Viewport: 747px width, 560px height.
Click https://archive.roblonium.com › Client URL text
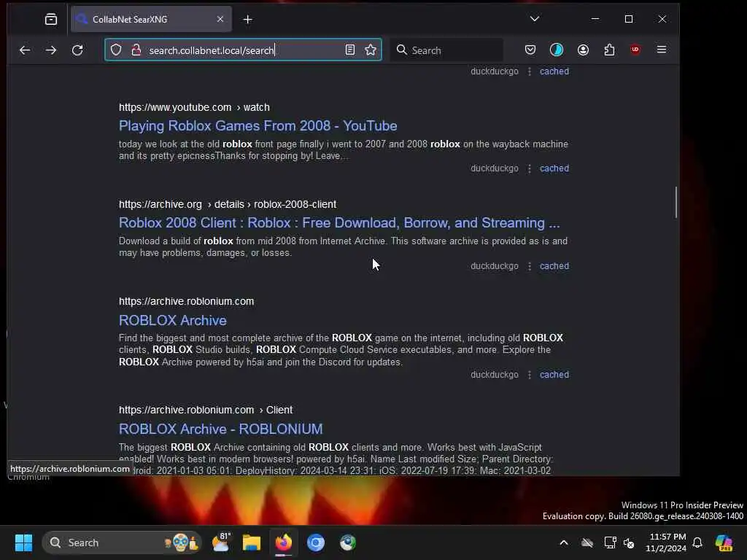pyautogui.click(x=205, y=410)
